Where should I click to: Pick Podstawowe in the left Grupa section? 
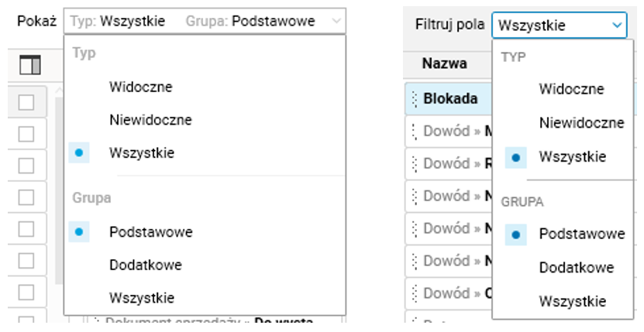pos(150,231)
